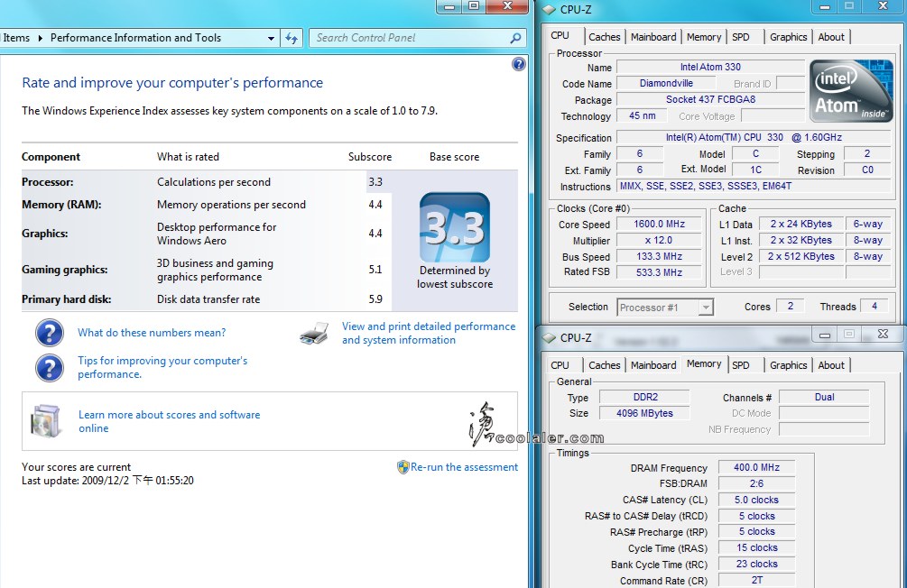Select Memory tab in upper CPU-Z window
The width and height of the screenshot is (907, 588).
[703, 37]
